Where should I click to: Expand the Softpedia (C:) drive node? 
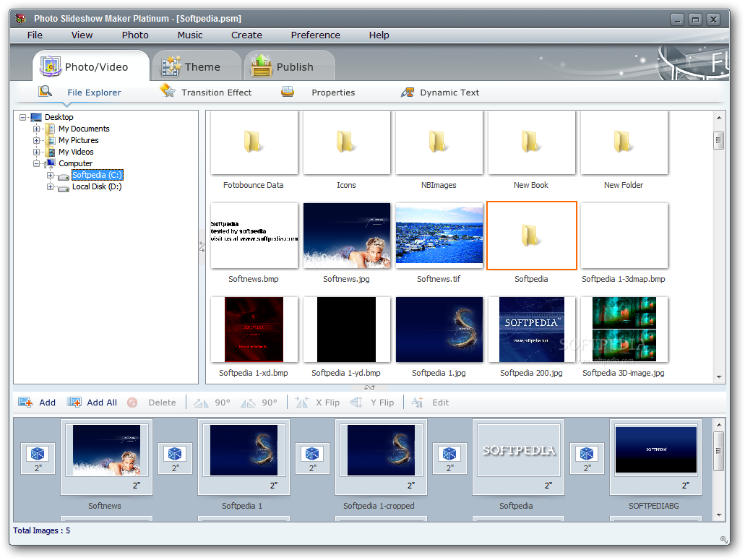tap(51, 176)
